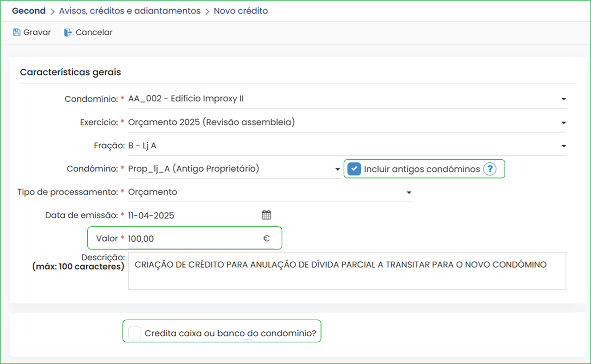Expand the Tipo de processamento dropdown
The width and height of the screenshot is (591, 364).
[x=409, y=193]
